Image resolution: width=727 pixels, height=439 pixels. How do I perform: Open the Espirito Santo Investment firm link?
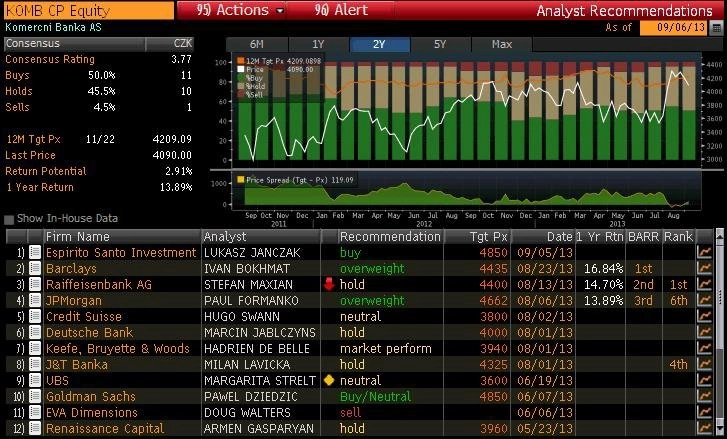pyautogui.click(x=121, y=253)
